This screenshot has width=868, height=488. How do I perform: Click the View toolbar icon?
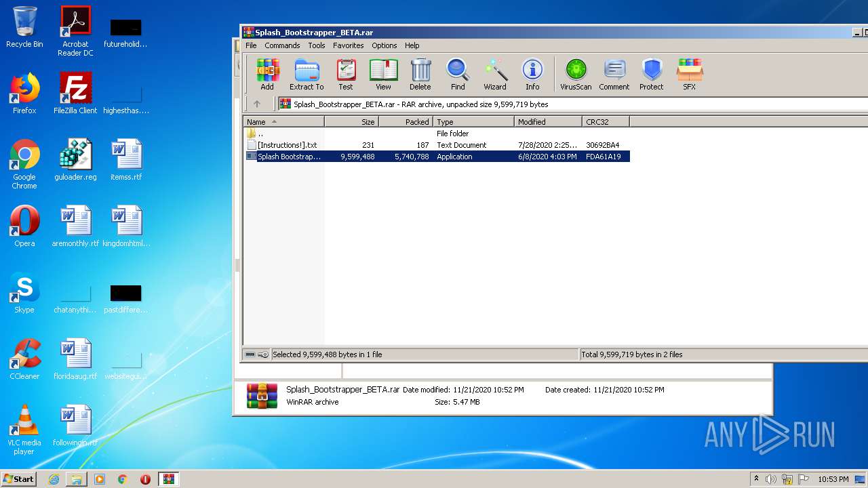383,75
